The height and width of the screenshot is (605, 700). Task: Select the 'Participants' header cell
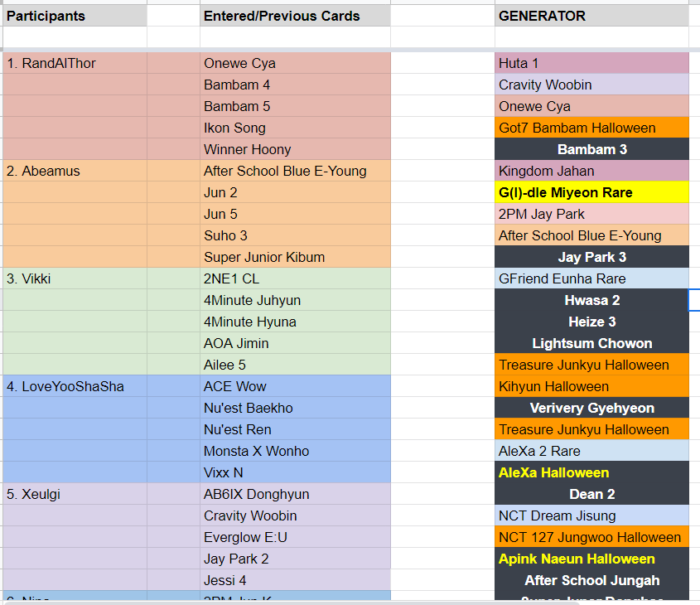(x=75, y=16)
